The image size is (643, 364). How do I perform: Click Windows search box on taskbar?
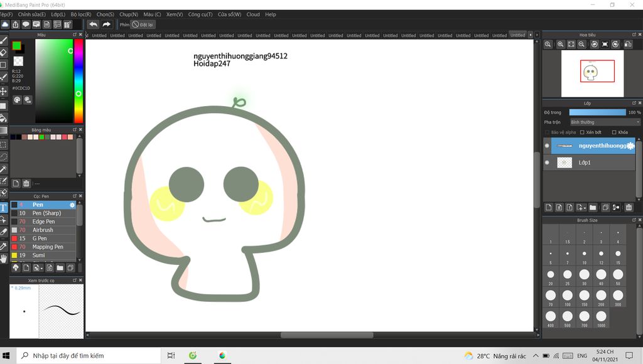(89, 356)
